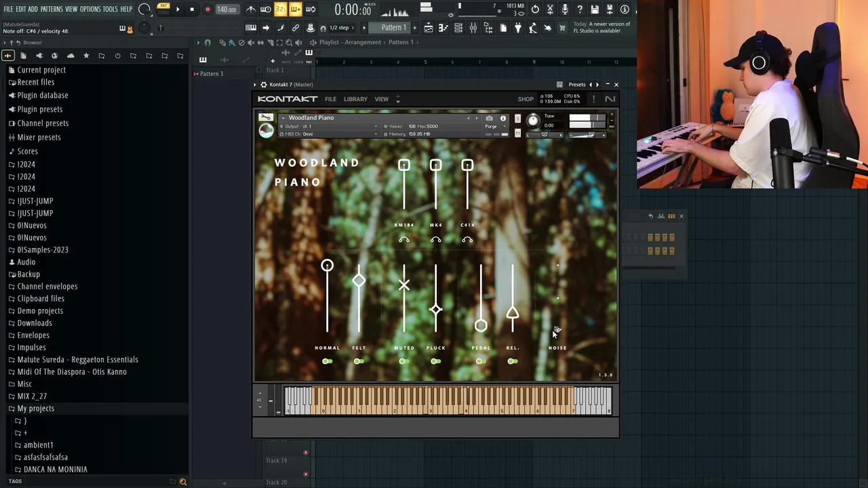Image resolution: width=868 pixels, height=488 pixels.
Task: Click the Kontakt plugin gear icon
Action: point(264,85)
